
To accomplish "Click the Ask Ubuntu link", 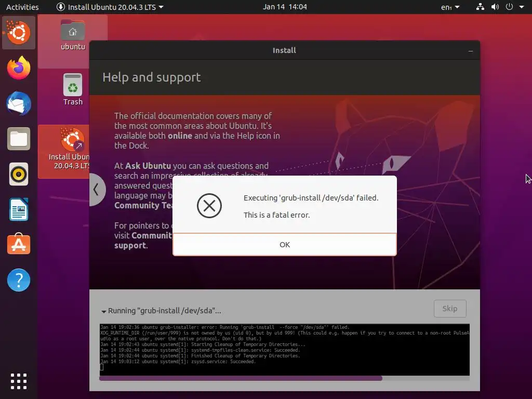I will tap(148, 166).
